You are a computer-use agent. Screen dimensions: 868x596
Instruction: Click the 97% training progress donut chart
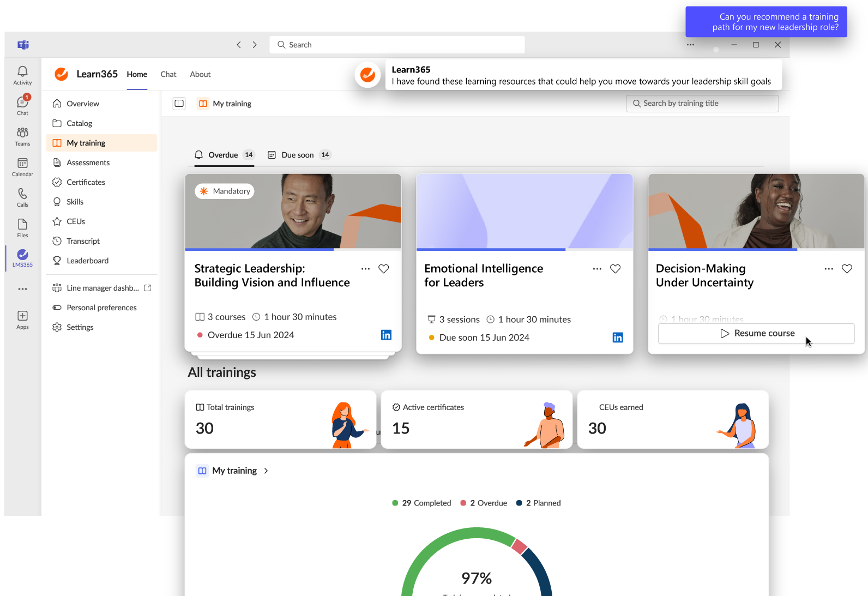click(x=477, y=567)
